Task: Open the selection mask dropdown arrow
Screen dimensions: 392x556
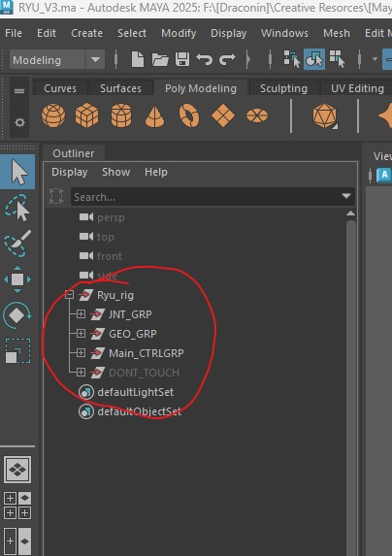Action: 375,59
